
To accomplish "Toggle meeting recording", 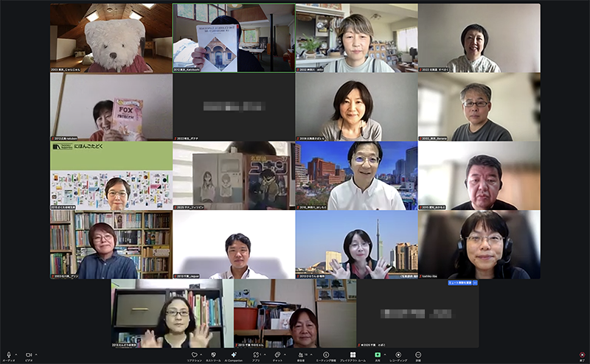I will (x=398, y=354).
